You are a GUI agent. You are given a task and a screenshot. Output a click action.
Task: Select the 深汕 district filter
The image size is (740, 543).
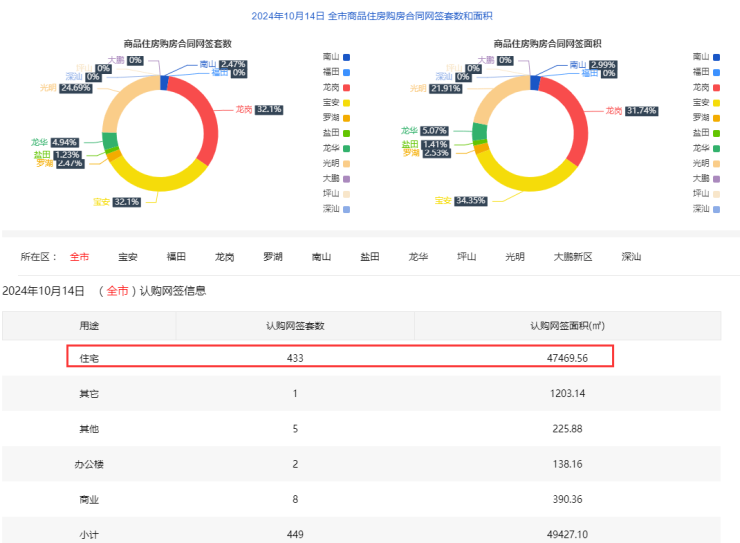tap(631, 257)
